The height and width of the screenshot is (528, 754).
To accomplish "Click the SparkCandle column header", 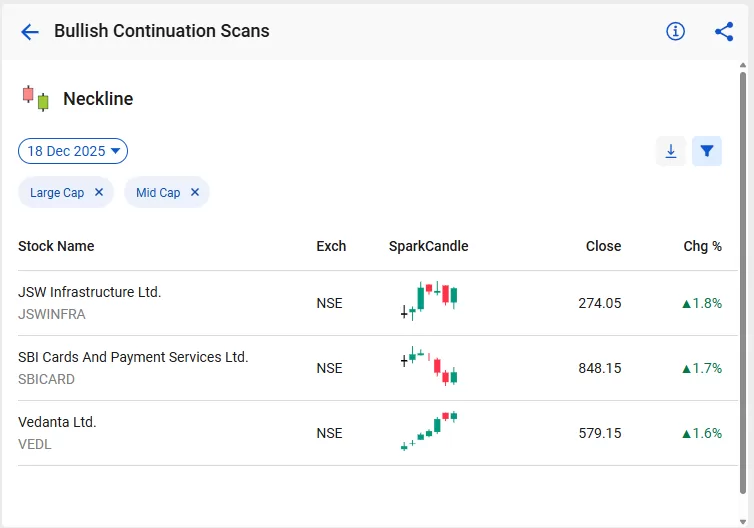I will point(428,246).
